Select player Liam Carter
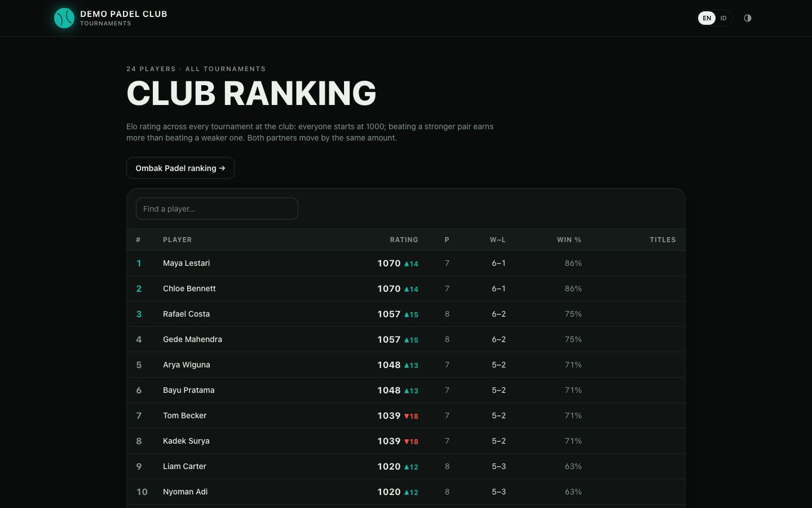The width and height of the screenshot is (812, 508). pyautogui.click(x=184, y=466)
